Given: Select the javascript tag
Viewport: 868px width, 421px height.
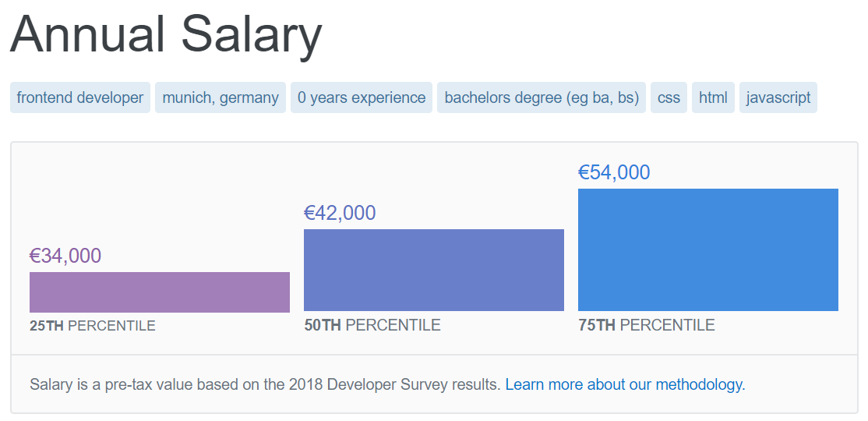Looking at the screenshot, I should pos(778,97).
